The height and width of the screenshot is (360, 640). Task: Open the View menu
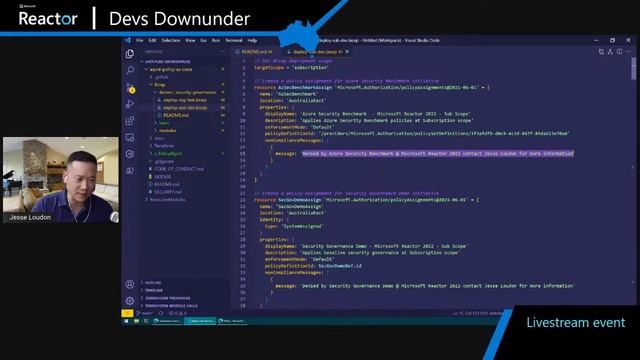[190, 40]
